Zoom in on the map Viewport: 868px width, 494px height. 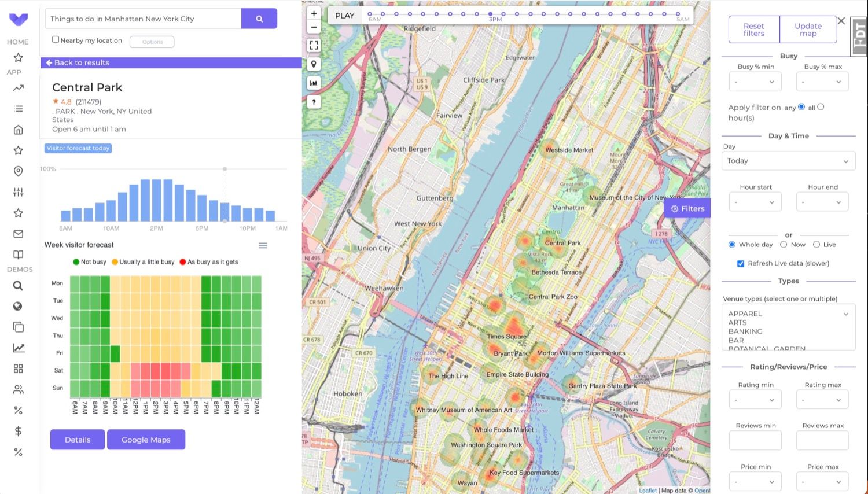[x=314, y=13]
